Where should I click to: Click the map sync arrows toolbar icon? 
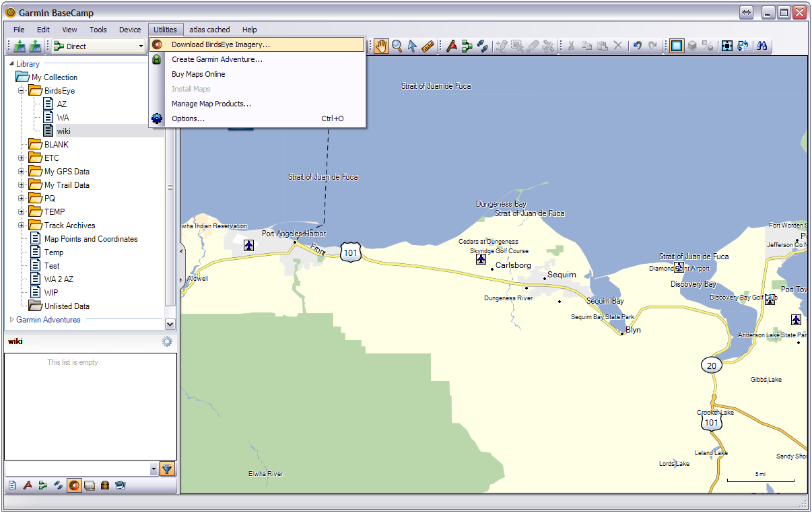743,46
